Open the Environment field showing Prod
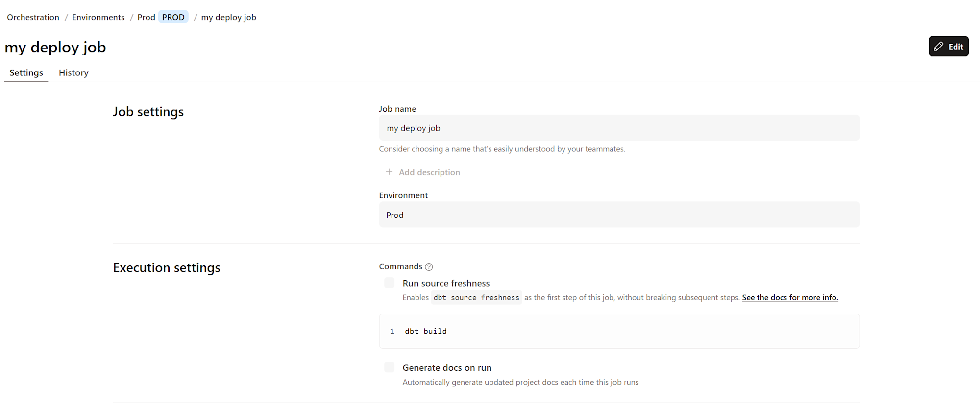The height and width of the screenshot is (410, 980). click(619, 215)
